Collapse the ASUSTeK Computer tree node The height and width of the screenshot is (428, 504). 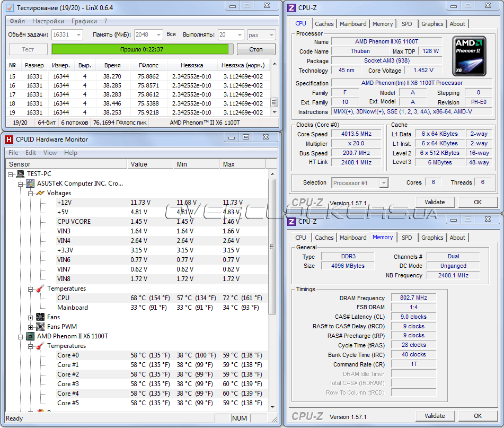click(21, 184)
